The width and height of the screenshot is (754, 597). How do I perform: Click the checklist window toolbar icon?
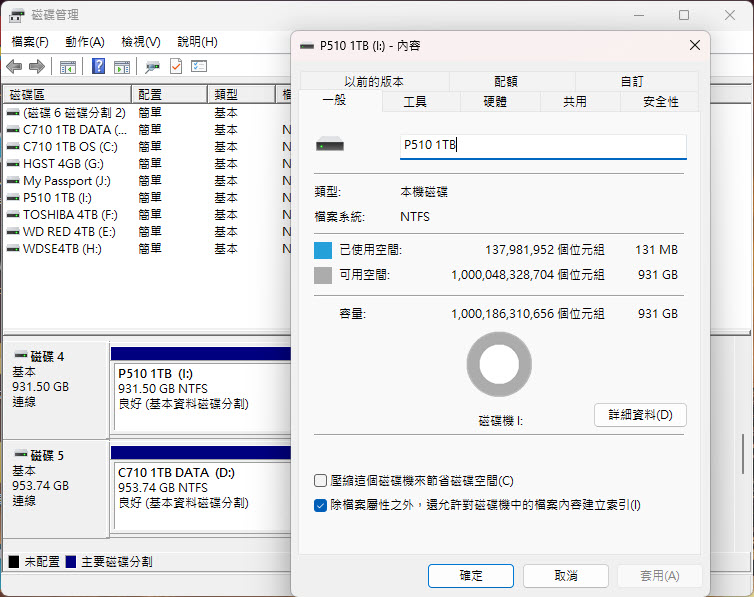199,66
